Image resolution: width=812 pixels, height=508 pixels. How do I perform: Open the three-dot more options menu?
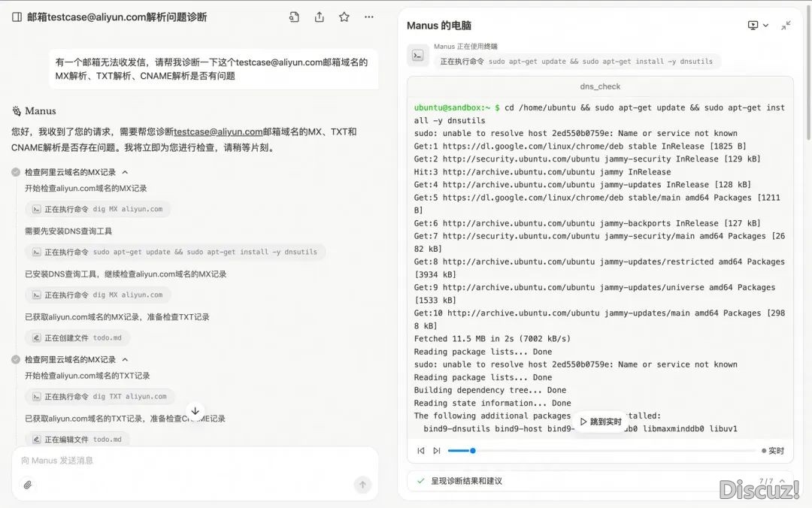click(x=368, y=17)
